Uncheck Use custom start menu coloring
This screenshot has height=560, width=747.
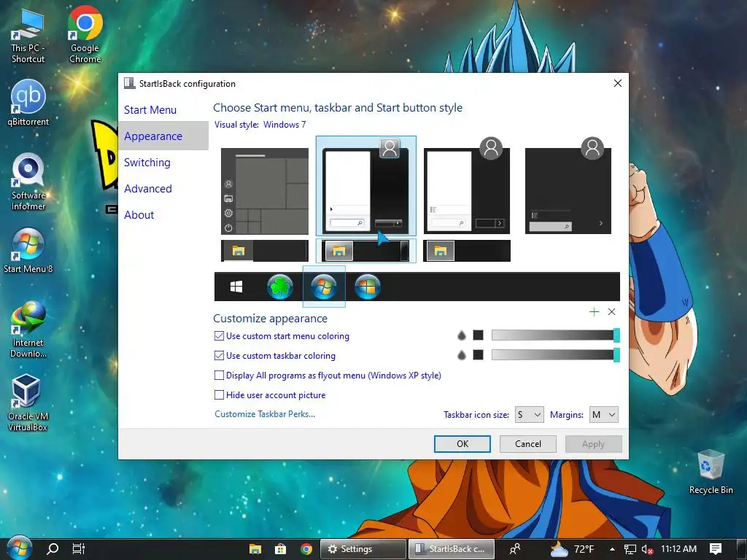coord(219,335)
